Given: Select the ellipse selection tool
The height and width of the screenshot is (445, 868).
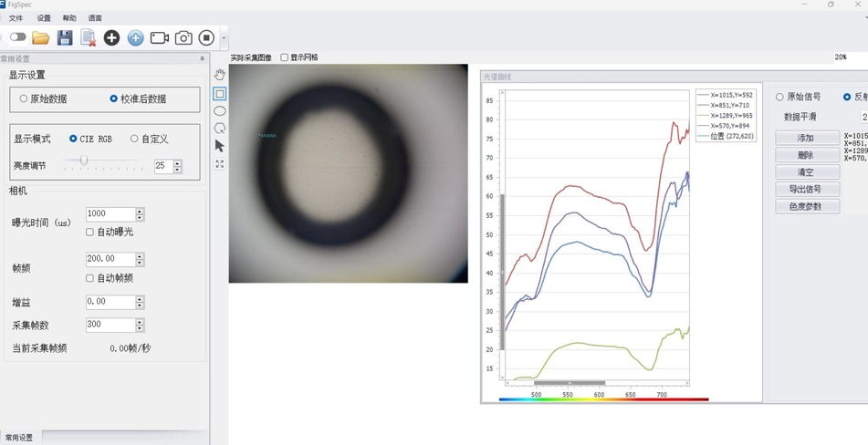Looking at the screenshot, I should click(220, 110).
